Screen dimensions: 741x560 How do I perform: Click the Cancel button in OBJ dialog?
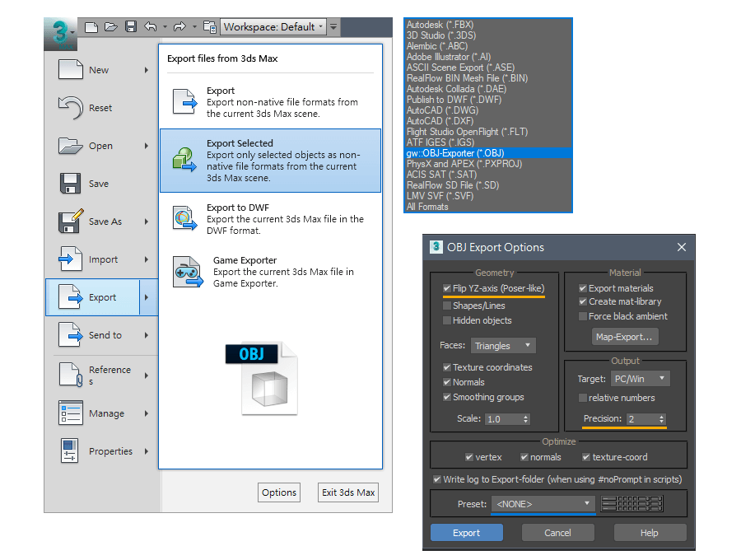(x=557, y=533)
